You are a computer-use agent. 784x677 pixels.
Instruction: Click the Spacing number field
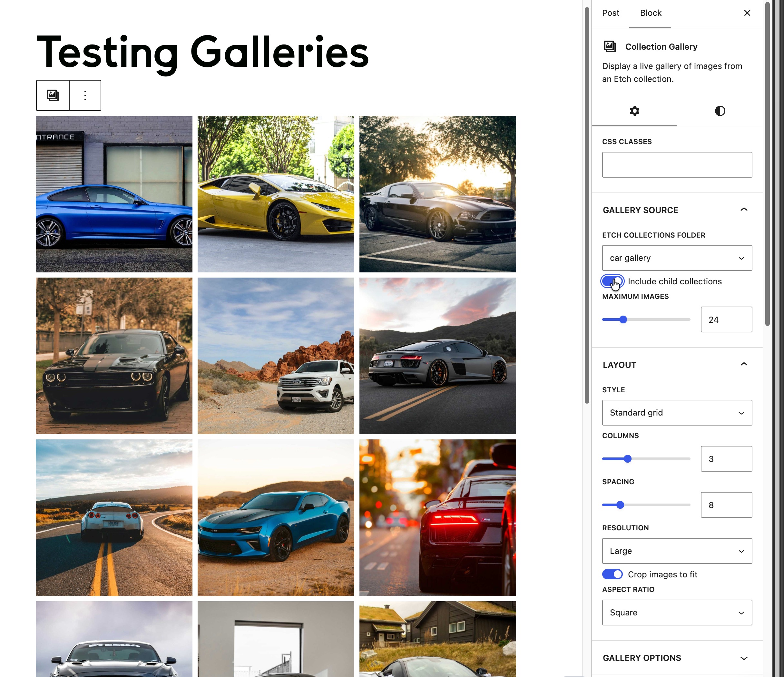(726, 505)
